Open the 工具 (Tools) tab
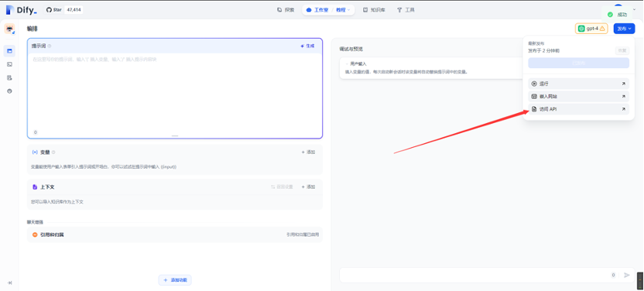Viewport: 644px width, 291px height. (x=406, y=10)
